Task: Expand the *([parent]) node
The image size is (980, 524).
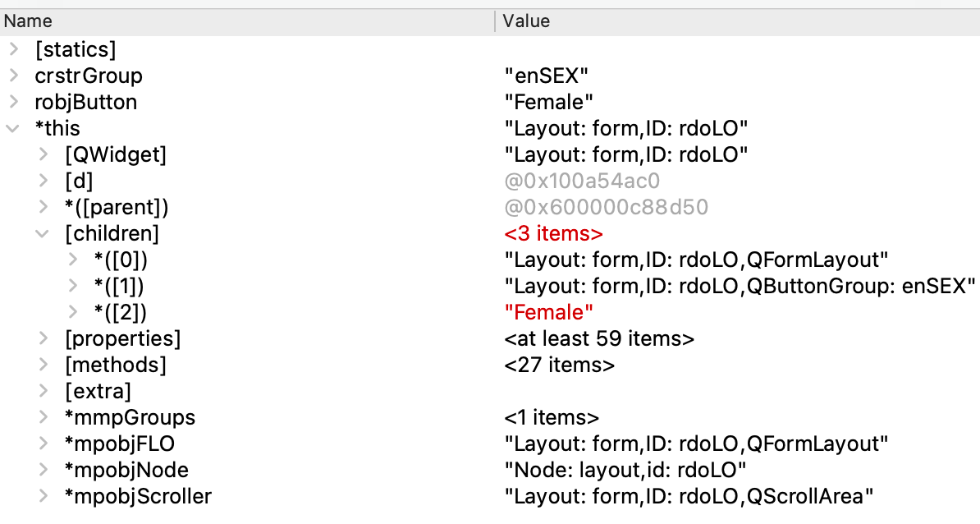Action: [x=44, y=207]
